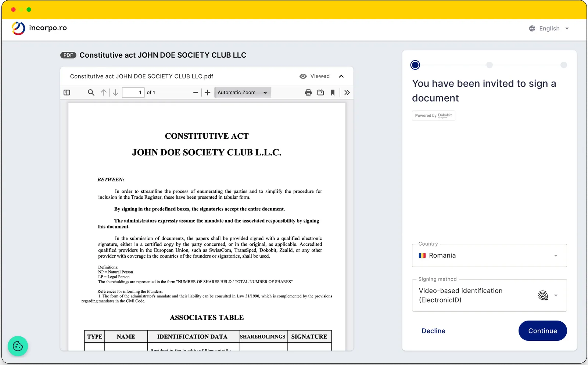
Task: Open the PDF toolbar's more tools menu
Action: click(x=347, y=93)
